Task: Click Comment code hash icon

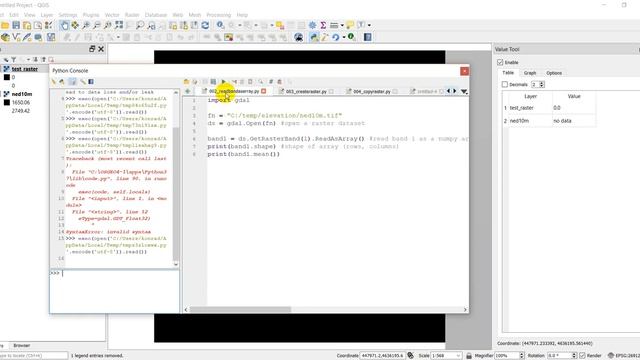Action: (271, 82)
